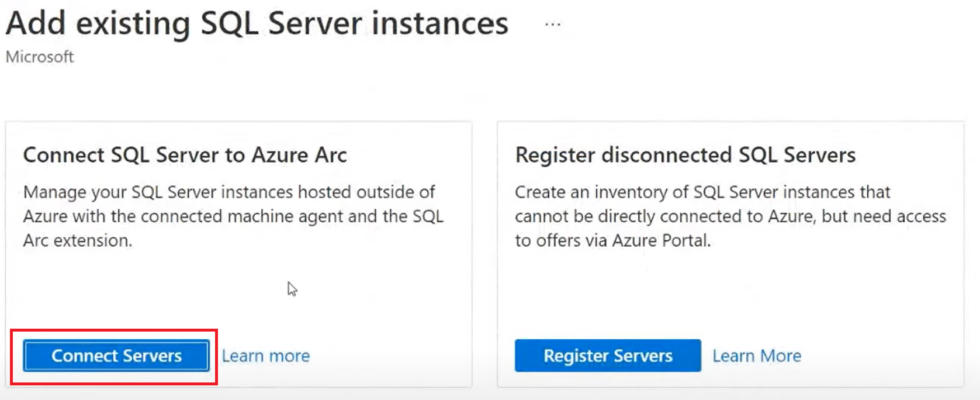This screenshot has height=400, width=980.
Task: Click the 'Add existing SQL Server instances' title
Action: coord(257,23)
